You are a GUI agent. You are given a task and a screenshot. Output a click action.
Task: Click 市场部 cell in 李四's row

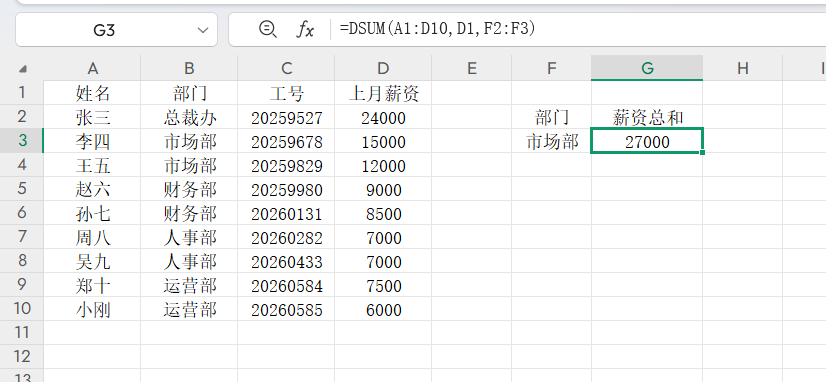[x=189, y=142]
